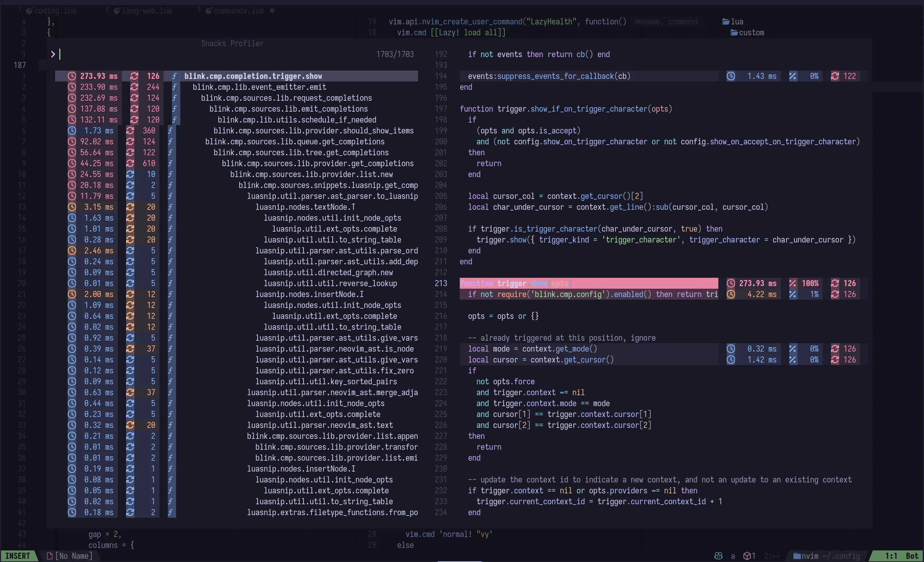Click the refresh icon next to 37 is_node row
This screenshot has height=562, width=924.
pyautogui.click(x=130, y=349)
